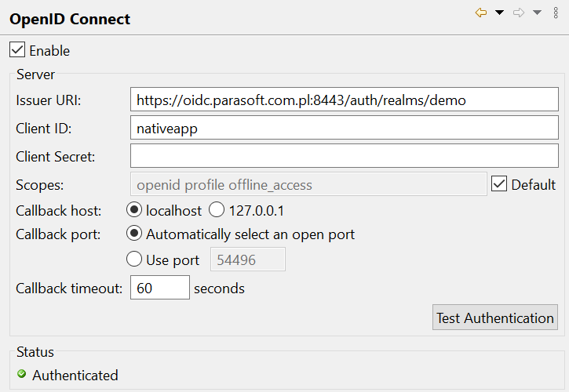
Task: Toggle the Enable checkbox
Action: coord(17,49)
